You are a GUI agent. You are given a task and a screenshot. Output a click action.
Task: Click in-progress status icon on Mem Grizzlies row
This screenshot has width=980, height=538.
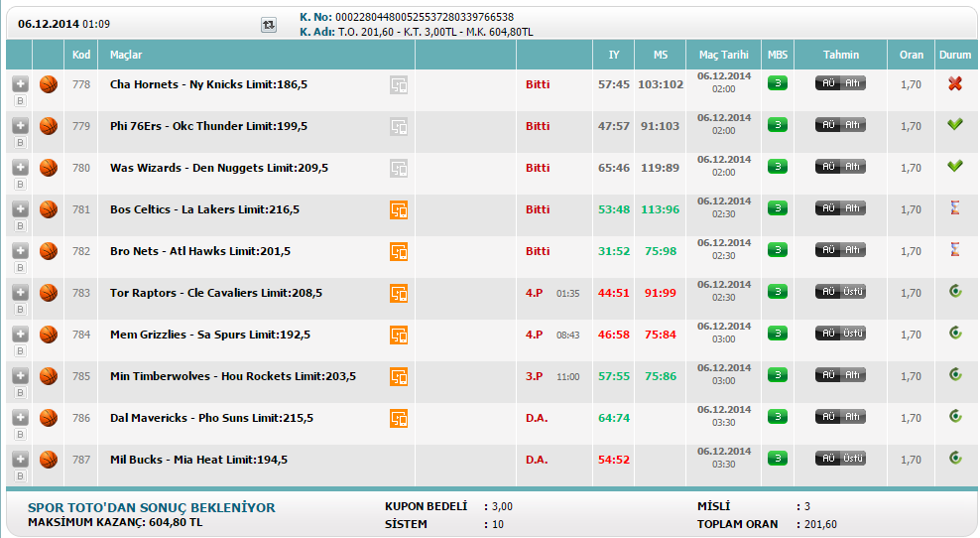pos(955,333)
